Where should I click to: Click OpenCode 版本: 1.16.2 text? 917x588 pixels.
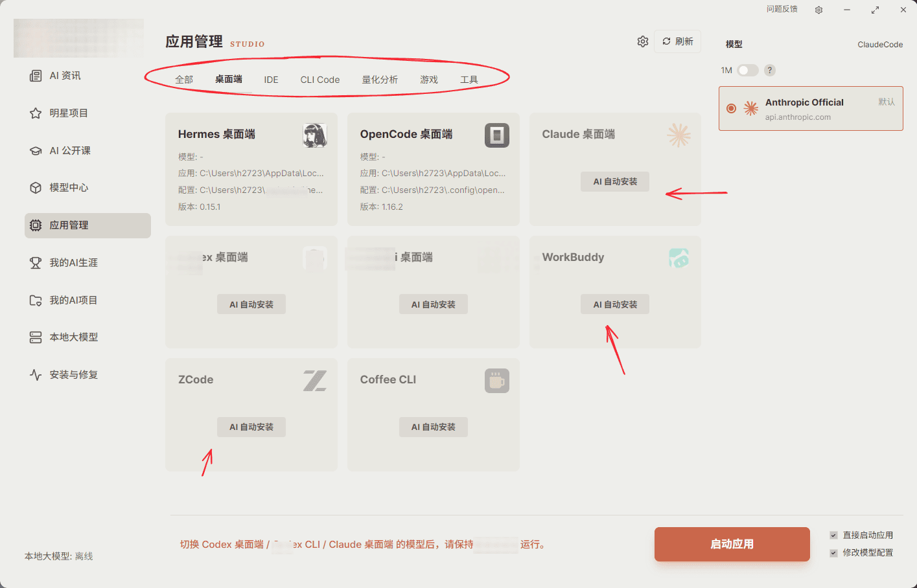[x=381, y=207]
